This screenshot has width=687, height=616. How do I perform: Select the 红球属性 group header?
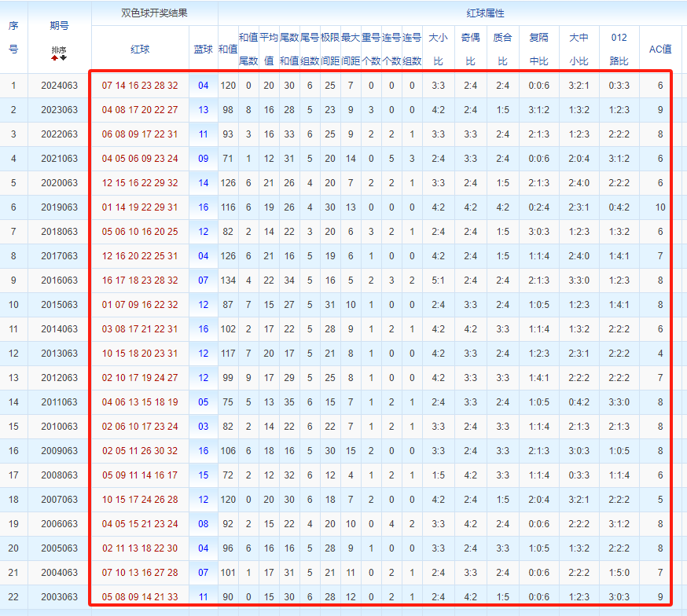coord(486,13)
